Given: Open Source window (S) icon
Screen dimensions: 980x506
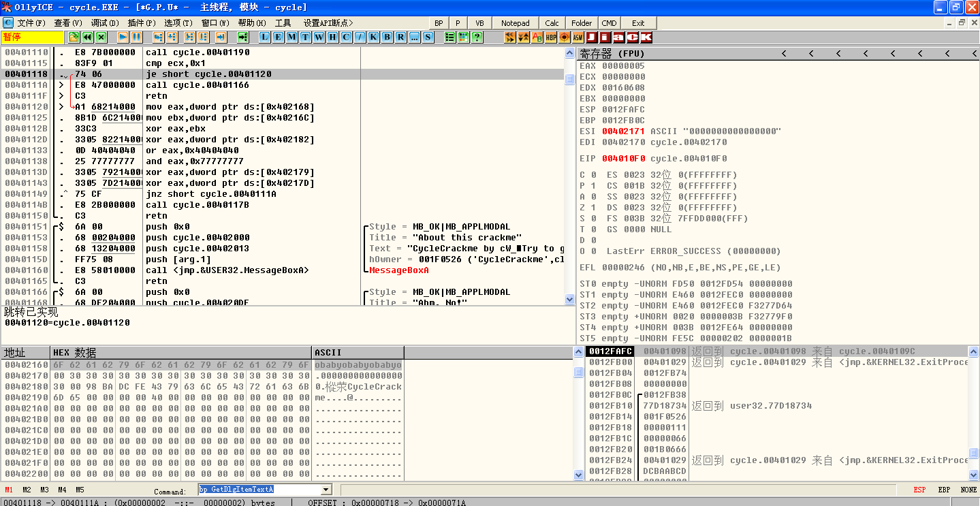Looking at the screenshot, I should (x=427, y=37).
